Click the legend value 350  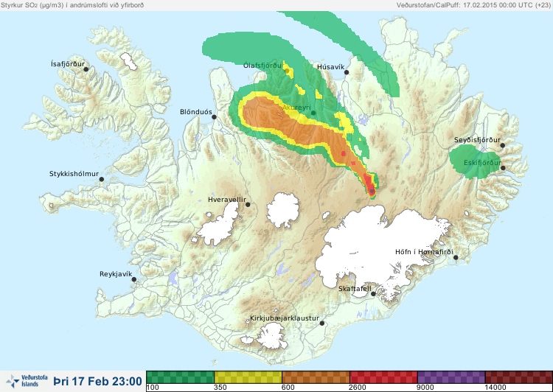tap(220, 388)
